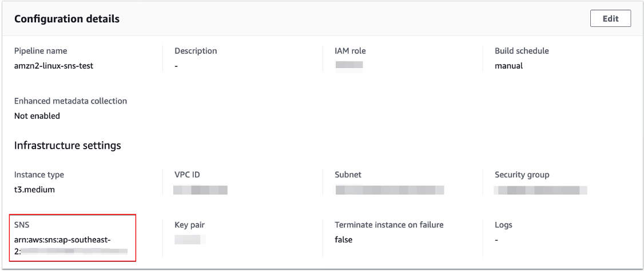Click the t3.medium instance type value
Screen dimensions: 644x271
pyautogui.click(x=34, y=190)
